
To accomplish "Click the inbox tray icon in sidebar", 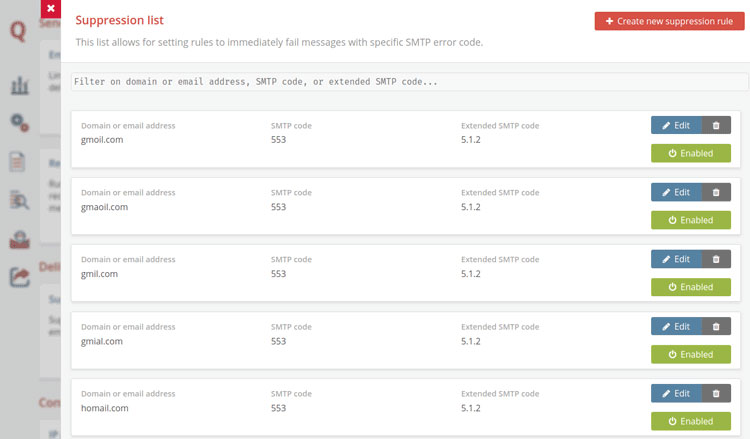I will 19,239.
